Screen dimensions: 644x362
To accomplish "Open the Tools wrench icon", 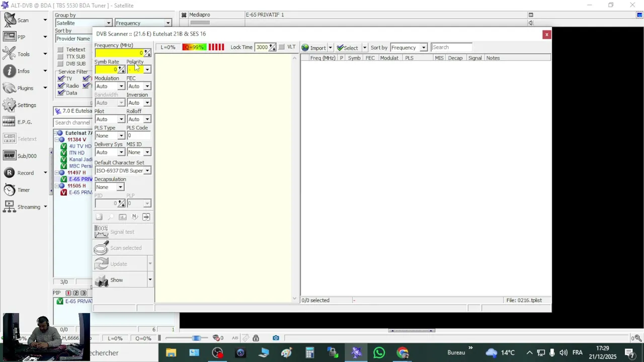I will click(10, 54).
